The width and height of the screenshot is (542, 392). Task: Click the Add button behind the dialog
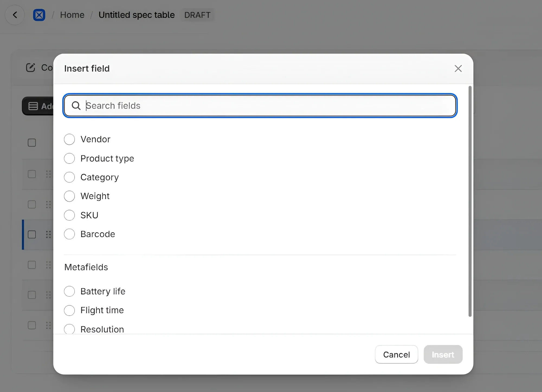pos(38,106)
